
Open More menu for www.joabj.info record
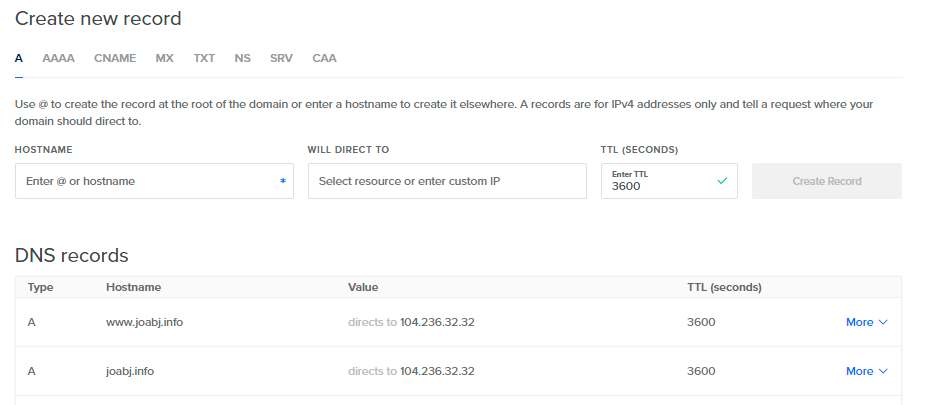(x=867, y=322)
